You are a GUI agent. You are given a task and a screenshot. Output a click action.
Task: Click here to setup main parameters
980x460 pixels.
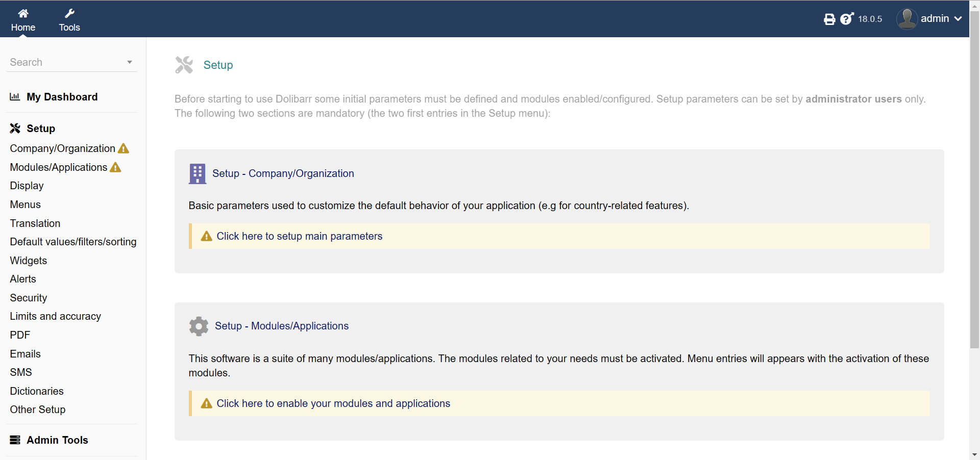click(x=299, y=236)
